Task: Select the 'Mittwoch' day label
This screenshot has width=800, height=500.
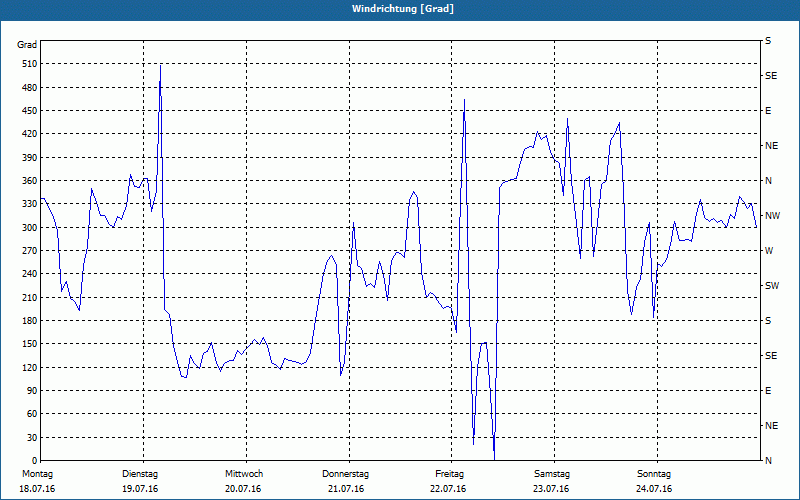Action: (x=244, y=474)
